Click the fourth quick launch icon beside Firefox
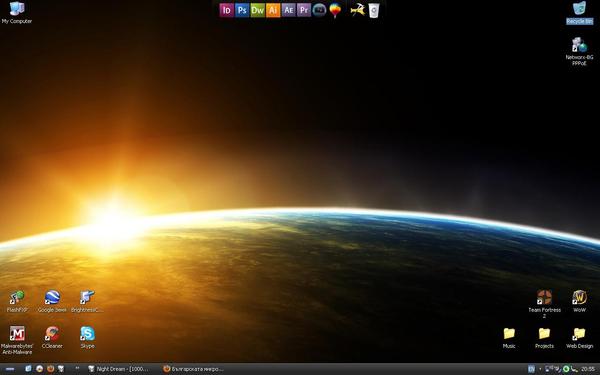The height and width of the screenshot is (375, 600). pyautogui.click(x=61, y=369)
